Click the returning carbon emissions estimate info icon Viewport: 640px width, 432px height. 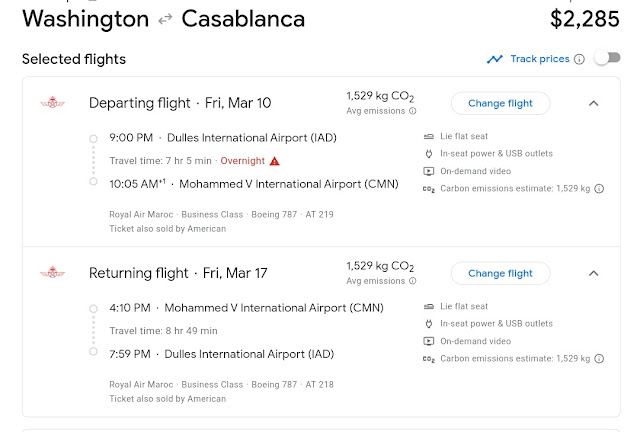tap(599, 358)
